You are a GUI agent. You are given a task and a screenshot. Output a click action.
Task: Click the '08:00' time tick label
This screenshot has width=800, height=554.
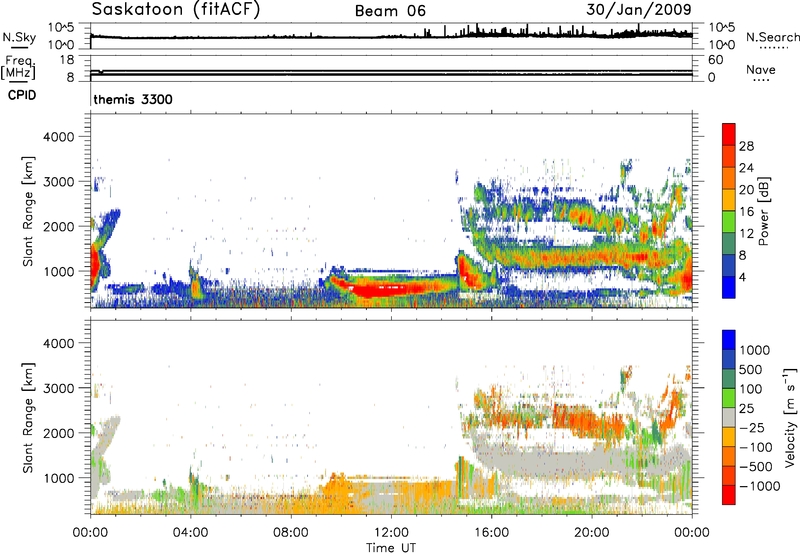291,533
